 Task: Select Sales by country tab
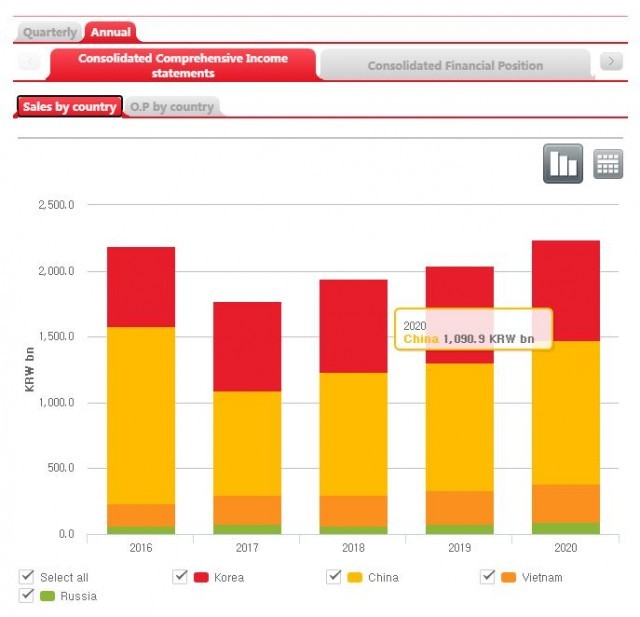(x=69, y=107)
